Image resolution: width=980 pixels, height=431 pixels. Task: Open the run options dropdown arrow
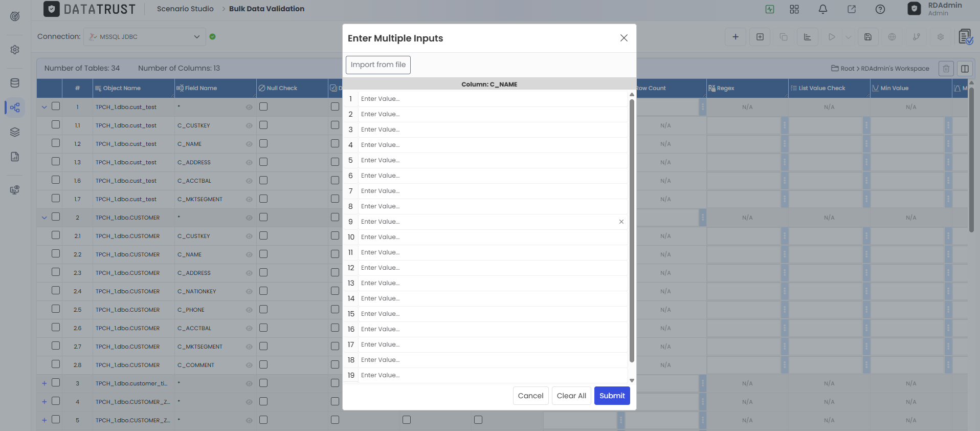848,37
